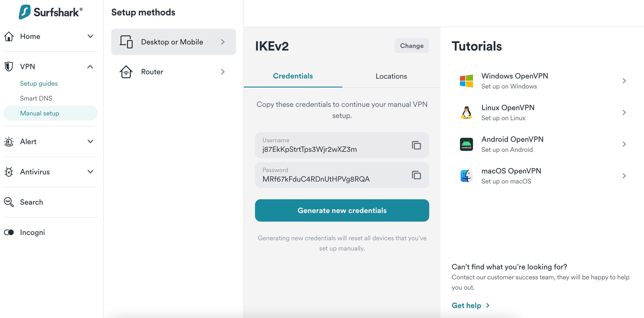Viewport: 644px width, 318px height.
Task: Collapse the VPN section in sidebar
Action: (x=91, y=66)
